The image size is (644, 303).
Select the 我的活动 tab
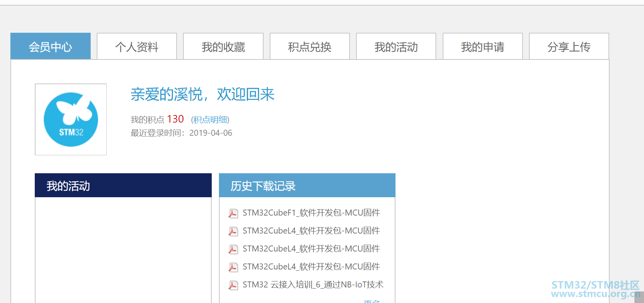[396, 46]
